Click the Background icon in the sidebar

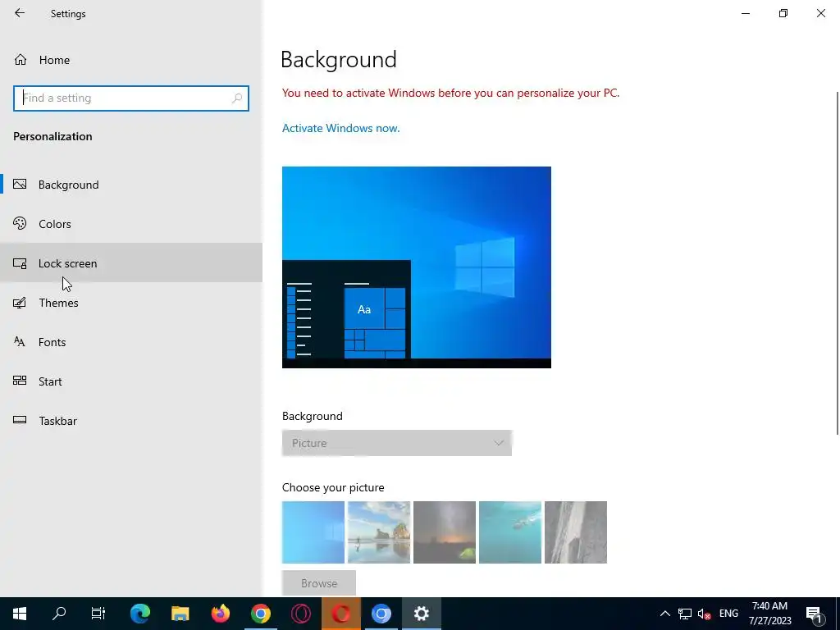coord(20,185)
